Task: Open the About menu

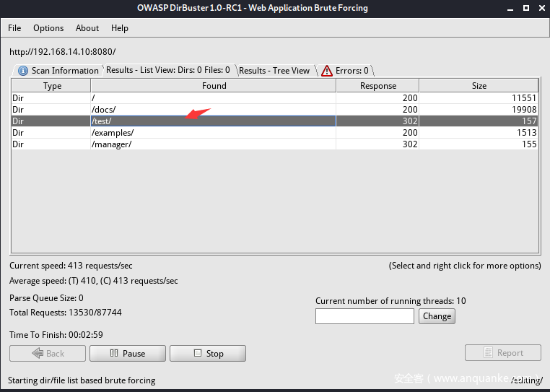Action: click(87, 28)
